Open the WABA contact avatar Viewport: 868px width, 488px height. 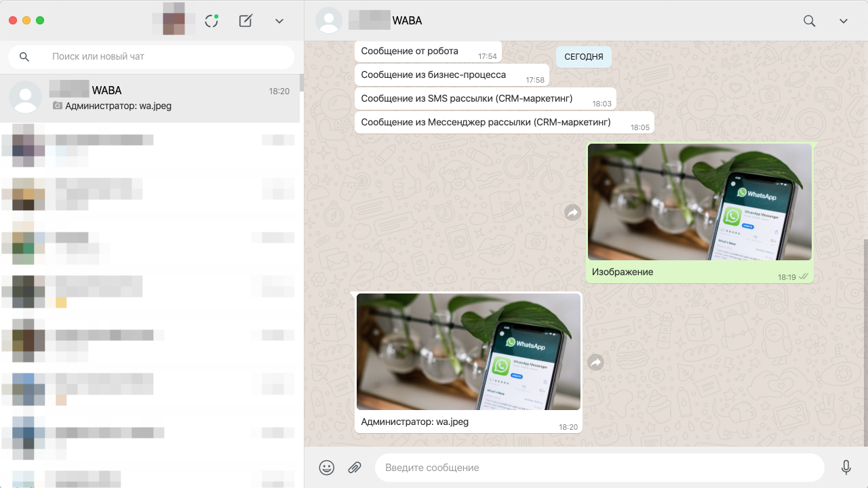[x=330, y=20]
